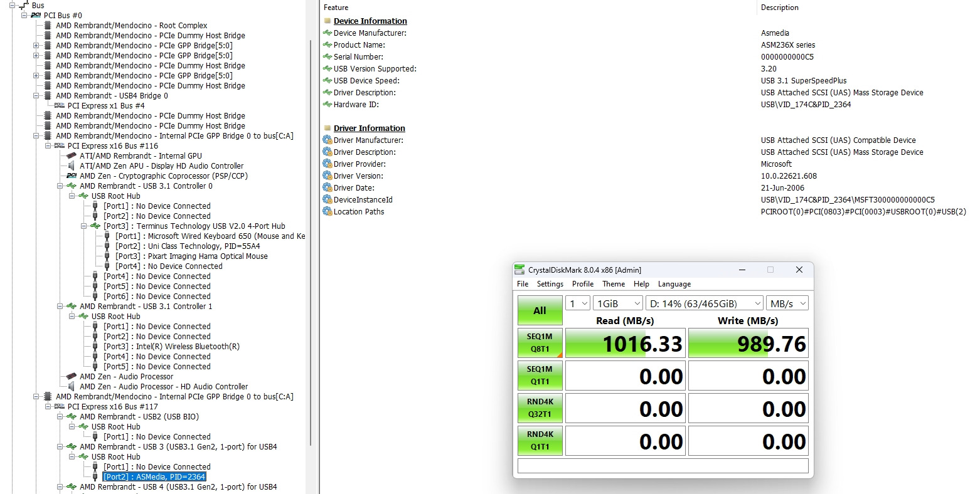Click the Driver Version gear icon
Viewport: 980px width, 494px height.
(327, 176)
